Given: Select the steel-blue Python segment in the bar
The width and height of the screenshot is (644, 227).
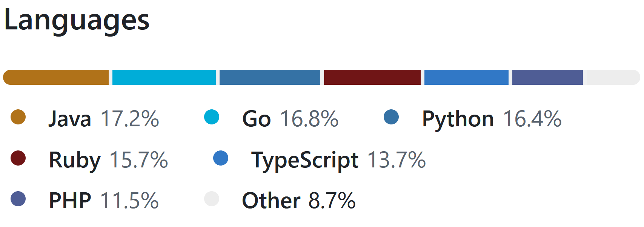Looking at the screenshot, I should (270, 77).
